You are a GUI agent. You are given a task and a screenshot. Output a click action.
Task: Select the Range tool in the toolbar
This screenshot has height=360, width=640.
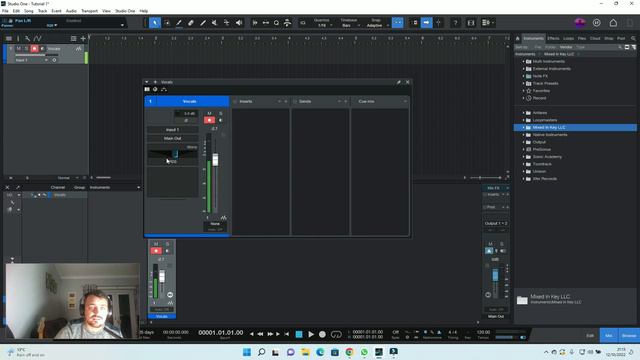click(167, 23)
